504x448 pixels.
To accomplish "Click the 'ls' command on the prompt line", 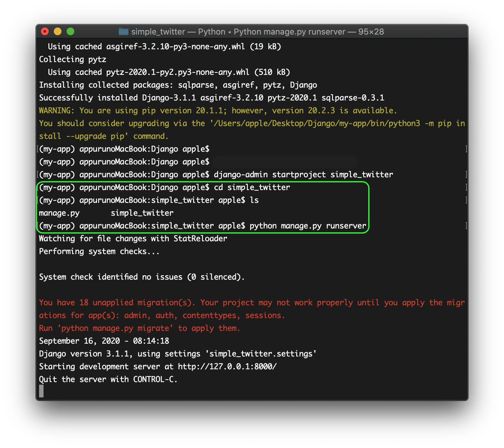I will coord(254,200).
